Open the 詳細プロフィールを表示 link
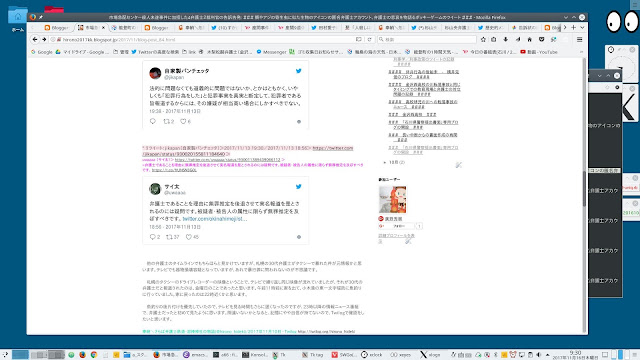 coord(396,238)
